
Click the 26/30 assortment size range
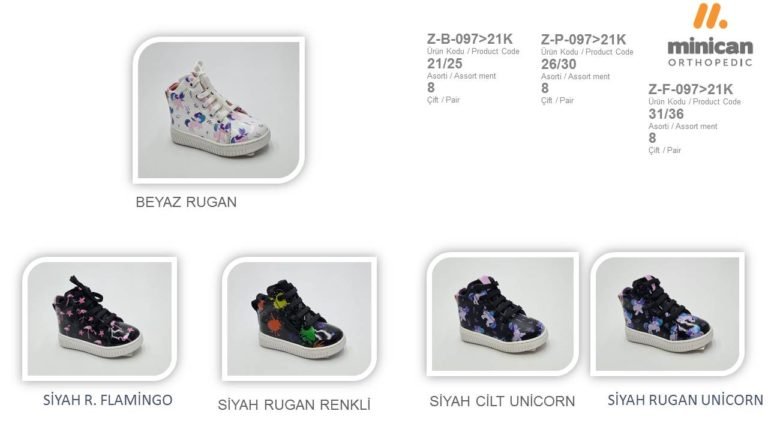click(x=558, y=64)
